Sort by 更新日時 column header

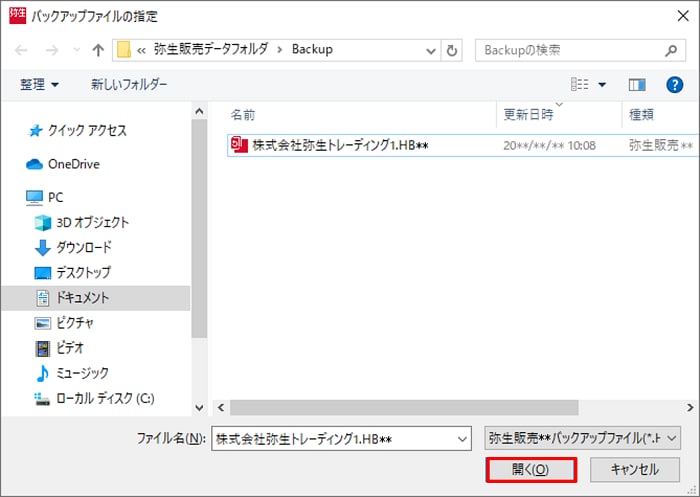(529, 115)
